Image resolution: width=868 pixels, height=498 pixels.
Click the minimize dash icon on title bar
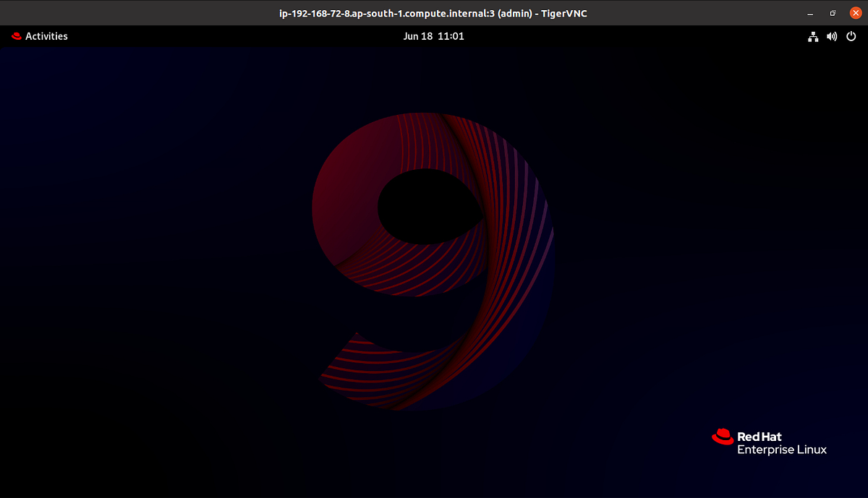pyautogui.click(x=810, y=13)
